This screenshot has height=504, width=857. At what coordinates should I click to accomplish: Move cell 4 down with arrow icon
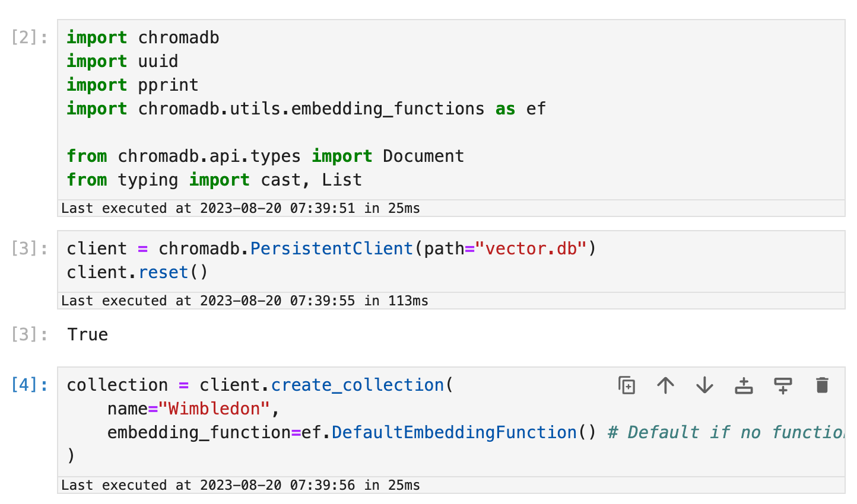pos(704,385)
